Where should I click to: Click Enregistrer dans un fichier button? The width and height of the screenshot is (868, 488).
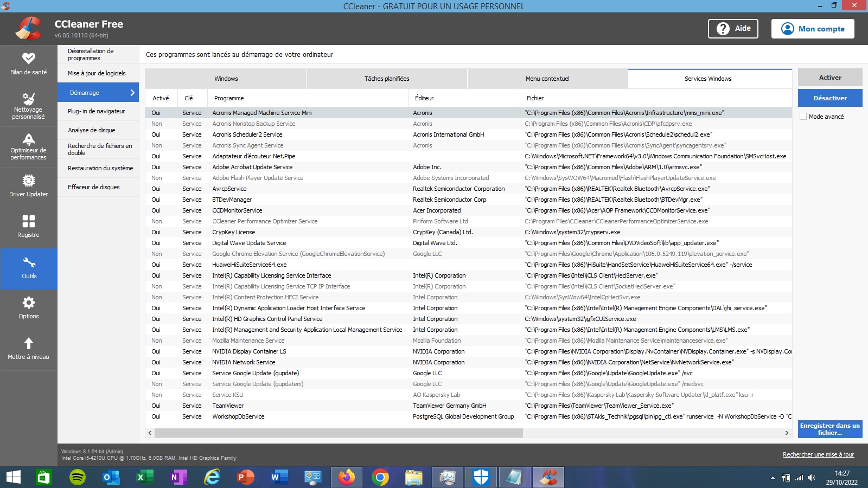pos(830,429)
